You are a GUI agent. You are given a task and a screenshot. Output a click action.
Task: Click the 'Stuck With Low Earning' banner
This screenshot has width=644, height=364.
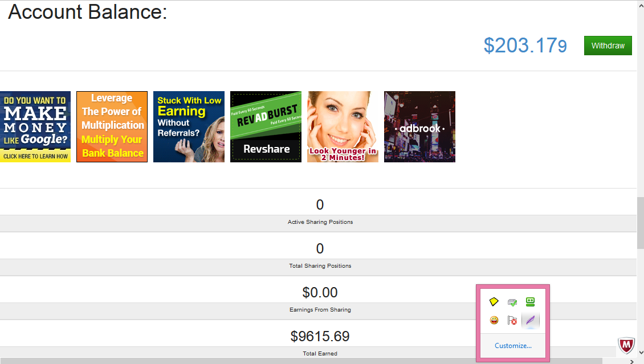click(x=189, y=126)
